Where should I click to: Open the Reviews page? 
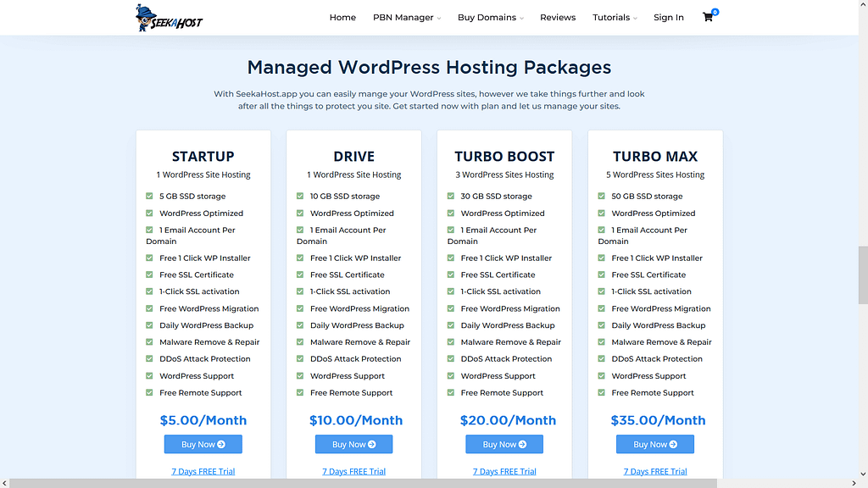click(558, 18)
